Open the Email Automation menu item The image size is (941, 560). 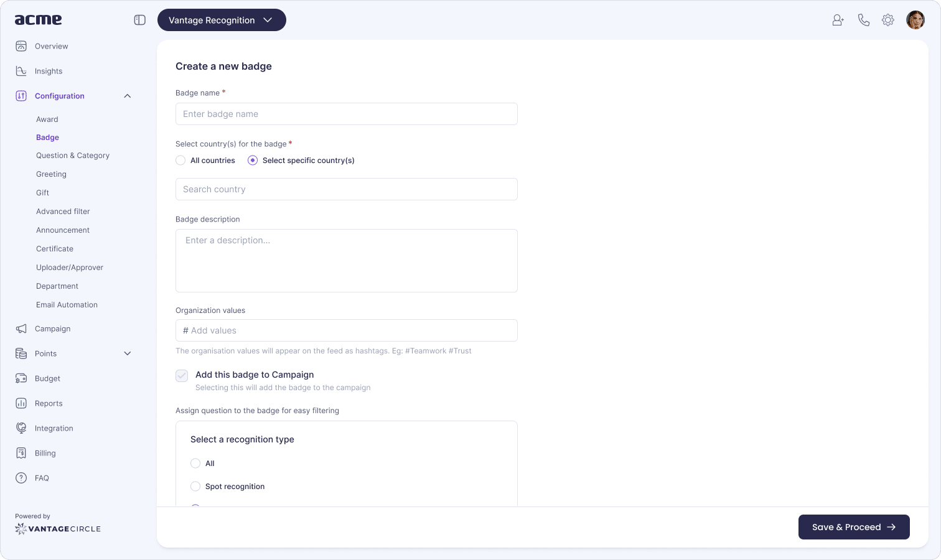(x=67, y=305)
